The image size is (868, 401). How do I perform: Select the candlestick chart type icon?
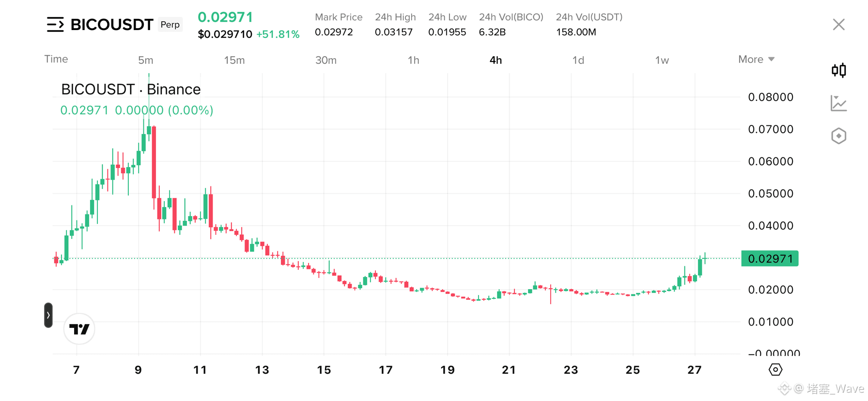838,71
